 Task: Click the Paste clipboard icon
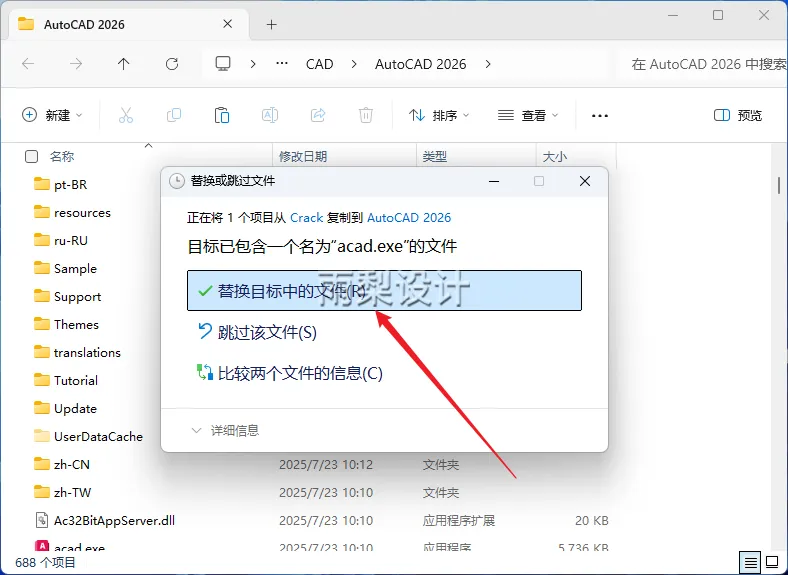(222, 116)
